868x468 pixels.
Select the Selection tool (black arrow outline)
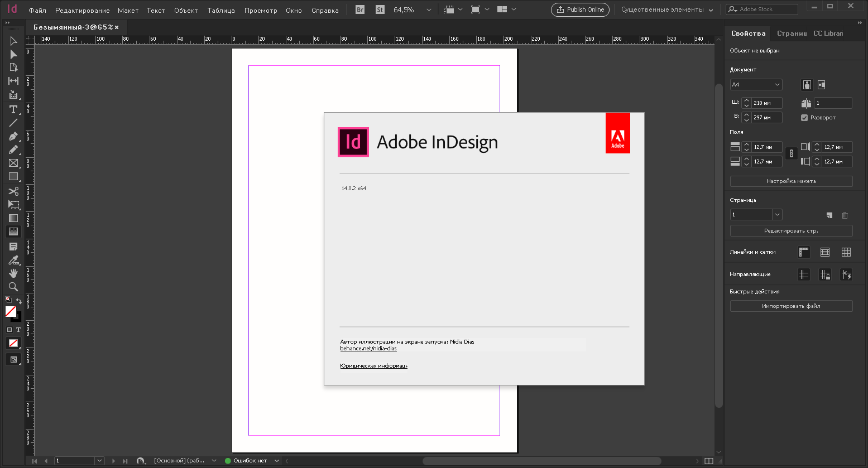[13, 41]
